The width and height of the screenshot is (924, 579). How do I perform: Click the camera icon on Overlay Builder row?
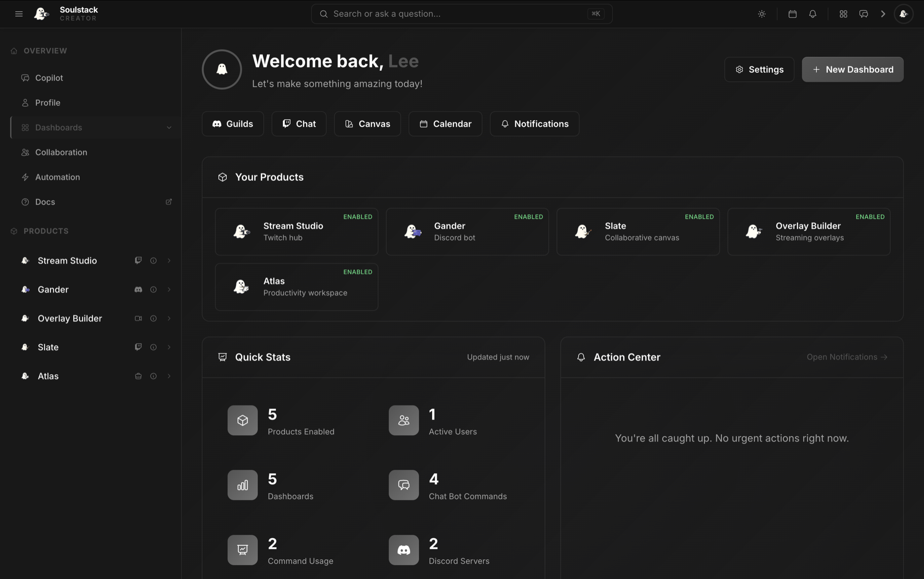tap(138, 318)
